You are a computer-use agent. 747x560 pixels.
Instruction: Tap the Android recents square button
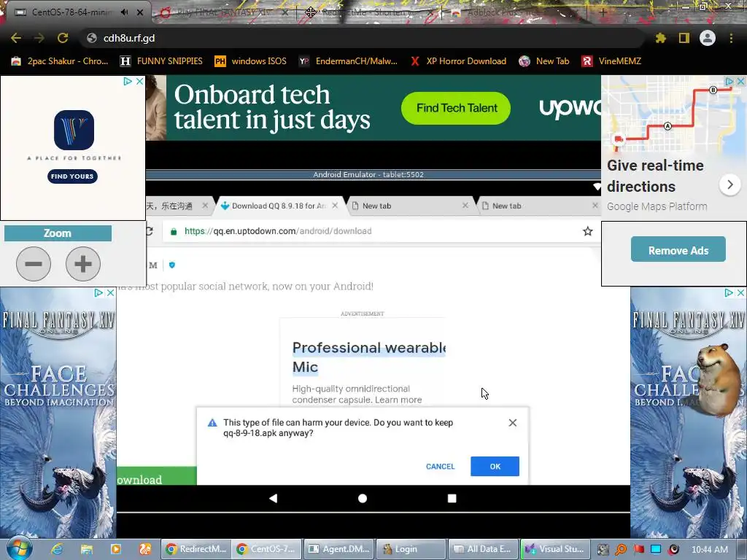pos(452,499)
